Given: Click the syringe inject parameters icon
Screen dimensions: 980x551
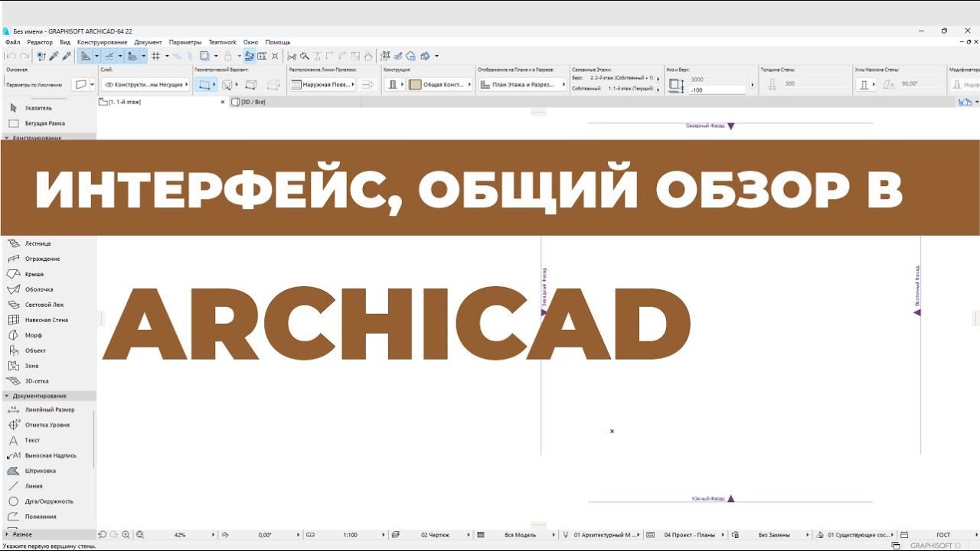Looking at the screenshot, I should tap(67, 56).
